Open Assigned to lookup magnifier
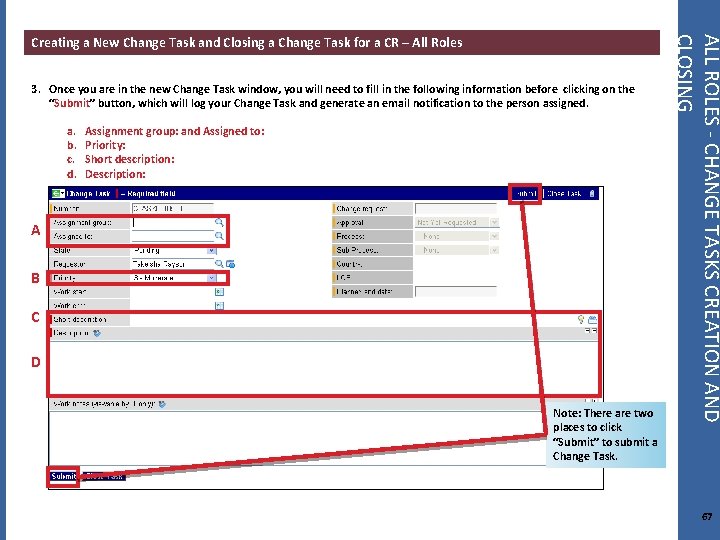The height and width of the screenshot is (540, 720). (x=219, y=236)
